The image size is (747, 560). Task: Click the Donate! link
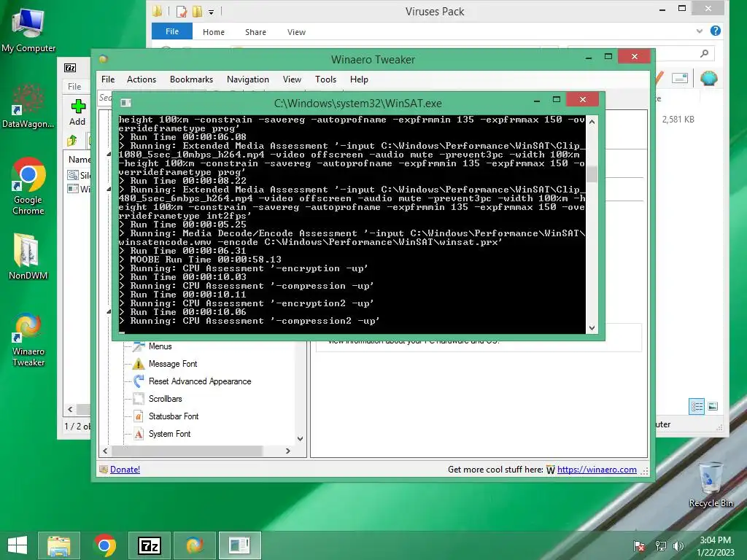[125, 470]
